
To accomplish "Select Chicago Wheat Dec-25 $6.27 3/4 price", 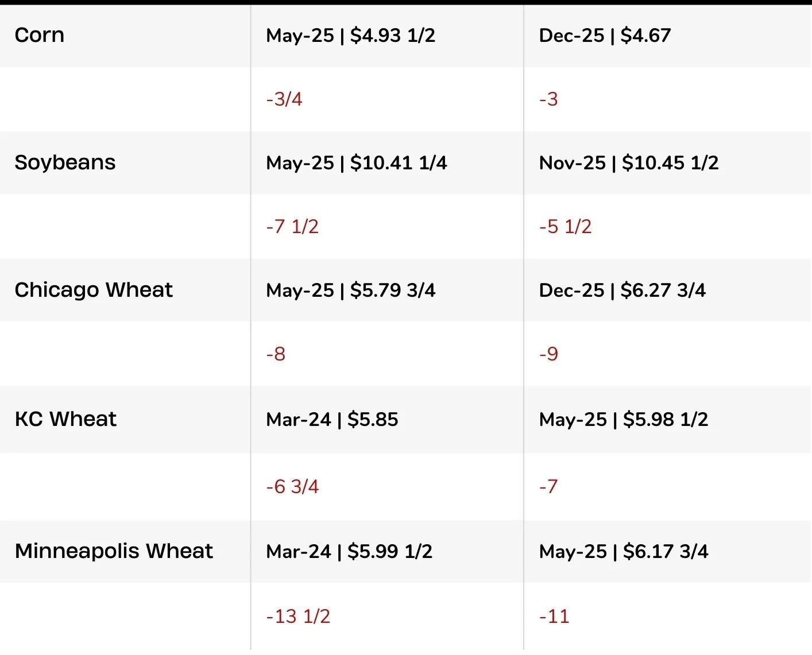I will (x=622, y=290).
